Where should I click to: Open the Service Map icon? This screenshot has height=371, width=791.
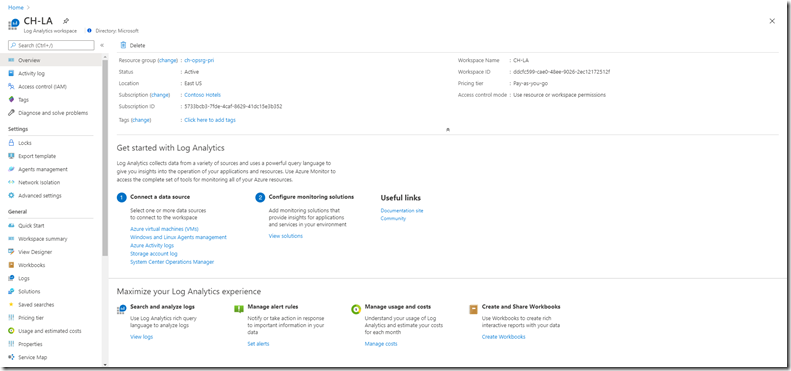pos(11,357)
